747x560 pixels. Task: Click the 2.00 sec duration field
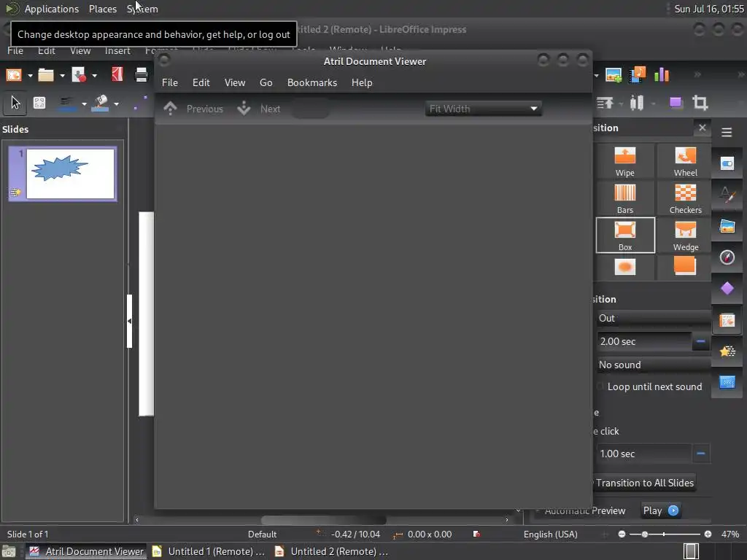(643, 341)
